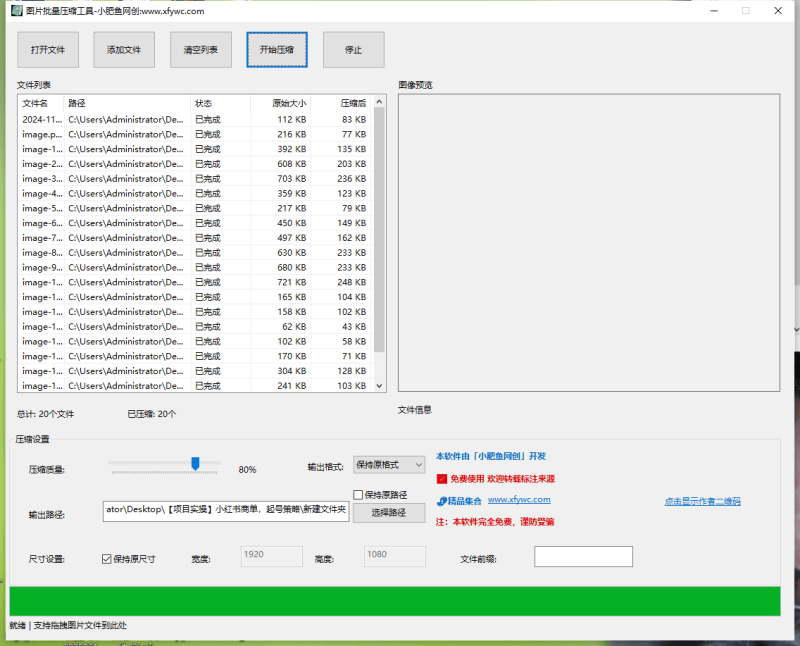Click the 压缩质量 slider handle
This screenshot has width=800, height=646.
[x=195, y=463]
